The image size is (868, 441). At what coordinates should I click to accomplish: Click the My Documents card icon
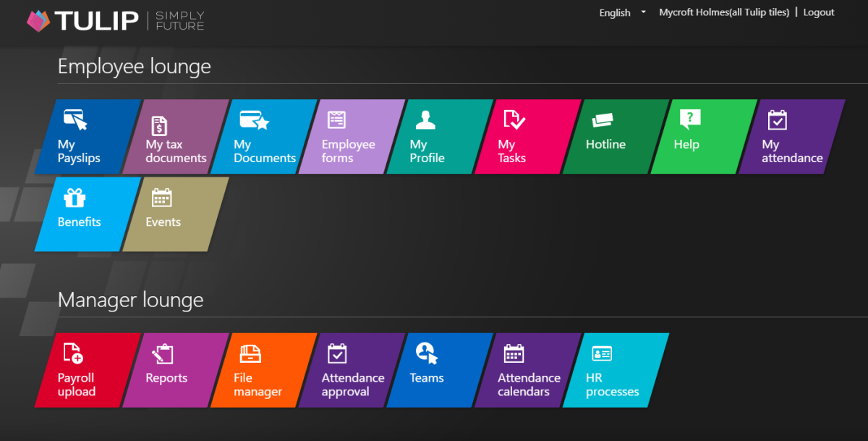[254, 120]
